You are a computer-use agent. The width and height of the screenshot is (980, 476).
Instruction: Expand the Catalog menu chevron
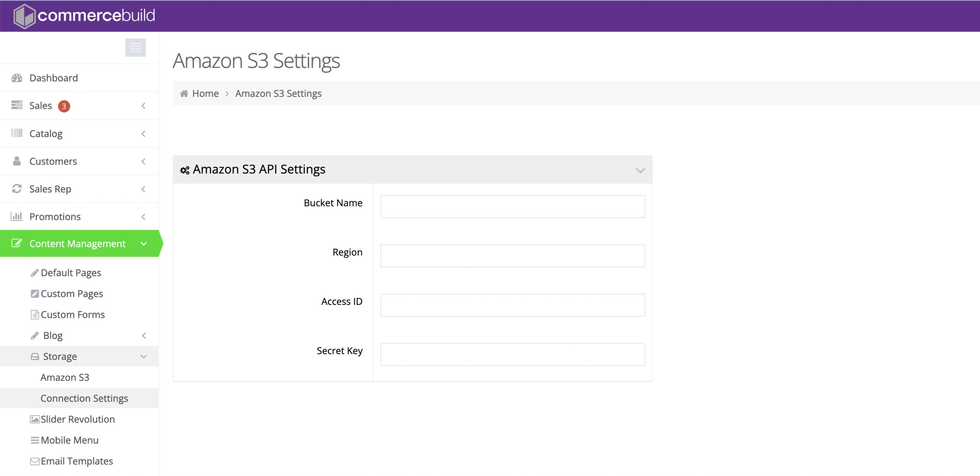click(x=144, y=134)
